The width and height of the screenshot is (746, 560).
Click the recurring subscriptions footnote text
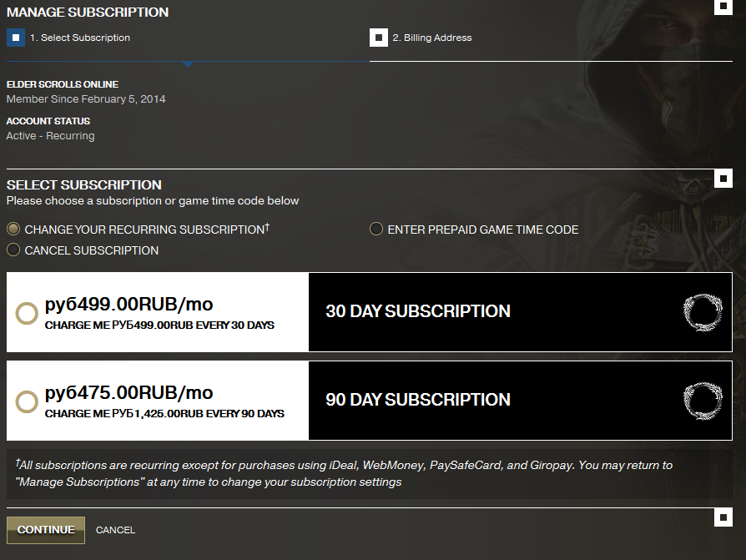(x=344, y=473)
